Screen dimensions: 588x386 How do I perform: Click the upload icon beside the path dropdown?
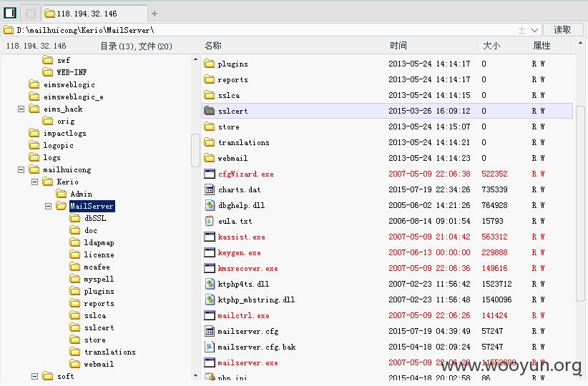click(x=521, y=30)
